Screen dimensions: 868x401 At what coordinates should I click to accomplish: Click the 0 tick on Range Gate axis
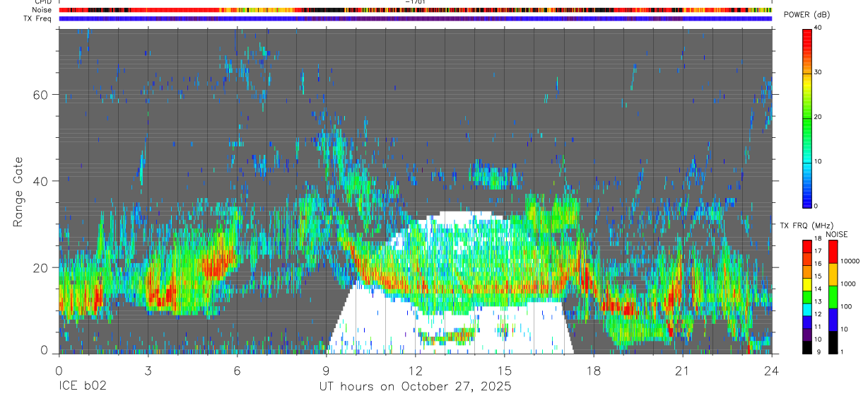44,350
